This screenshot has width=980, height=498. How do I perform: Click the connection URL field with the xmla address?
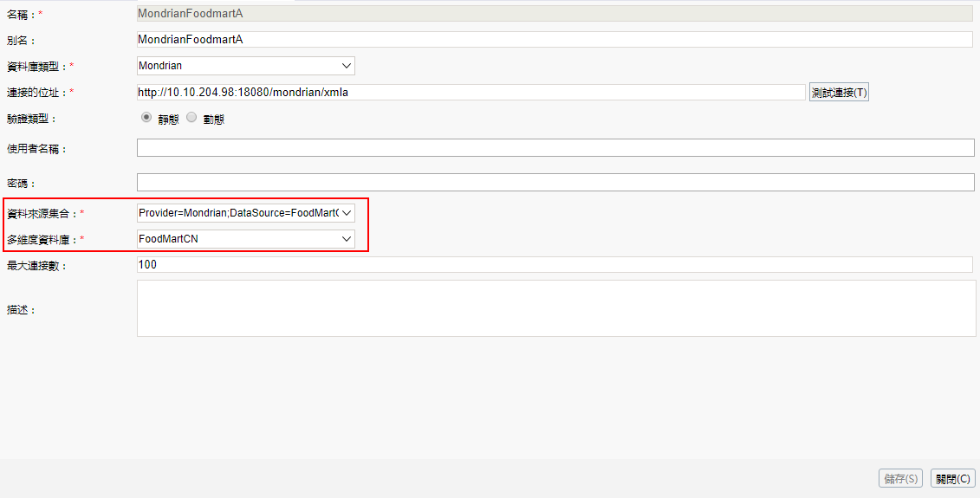[x=471, y=93]
